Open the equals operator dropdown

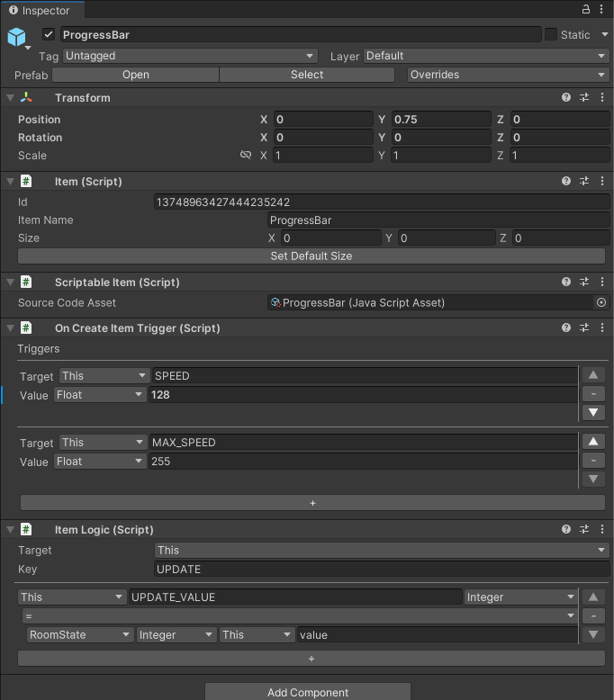300,616
